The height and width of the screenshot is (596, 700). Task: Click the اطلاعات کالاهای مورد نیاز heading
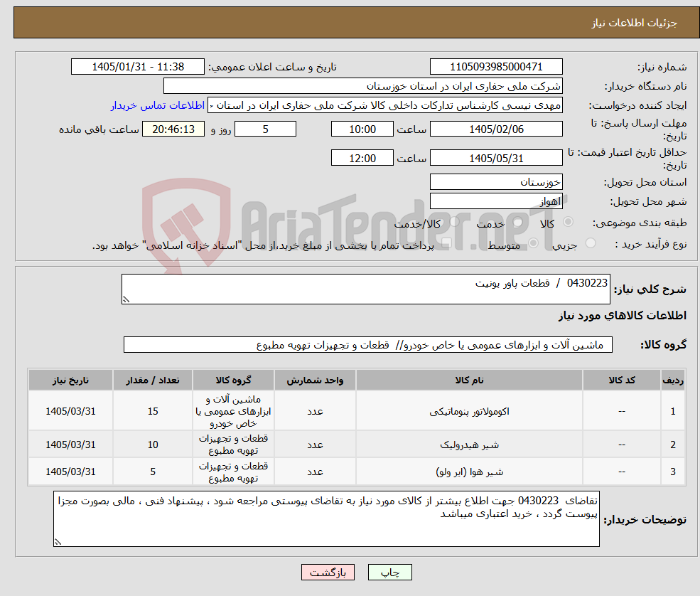click(x=622, y=315)
